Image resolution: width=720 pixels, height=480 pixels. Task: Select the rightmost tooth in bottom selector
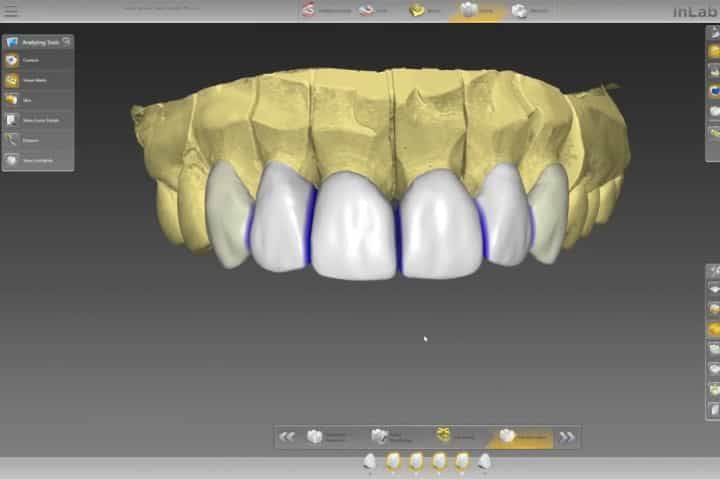[x=485, y=462]
